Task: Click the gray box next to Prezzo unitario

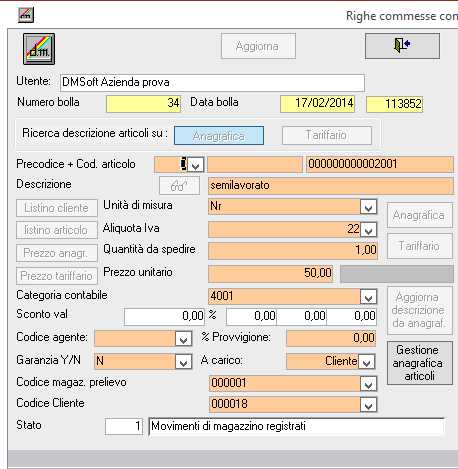Action: click(397, 274)
